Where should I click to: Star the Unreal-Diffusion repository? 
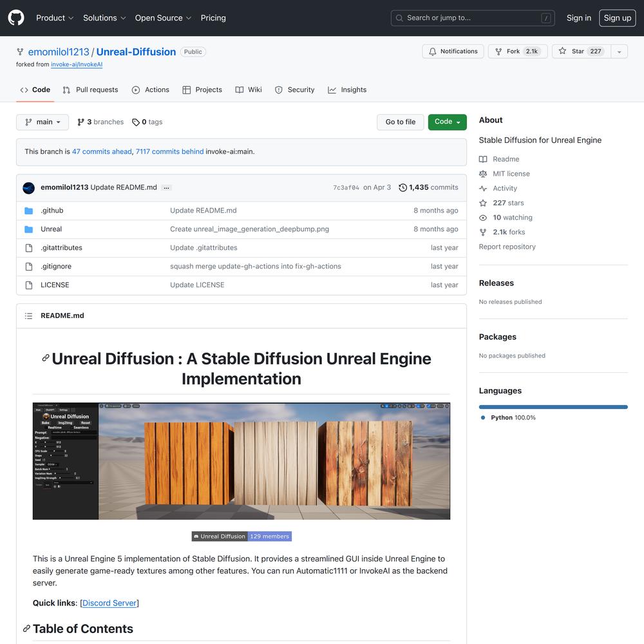[581, 52]
